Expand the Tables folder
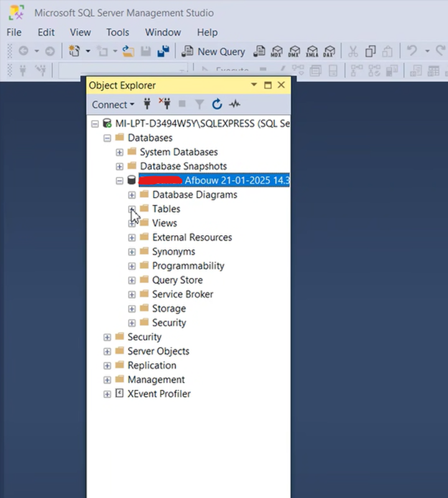448x498 pixels. click(x=132, y=209)
